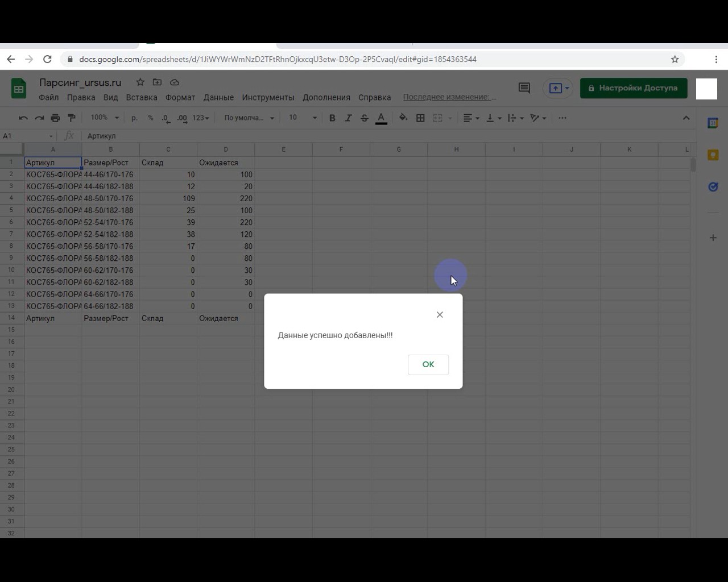
Task: Open comment history icon
Action: (524, 88)
